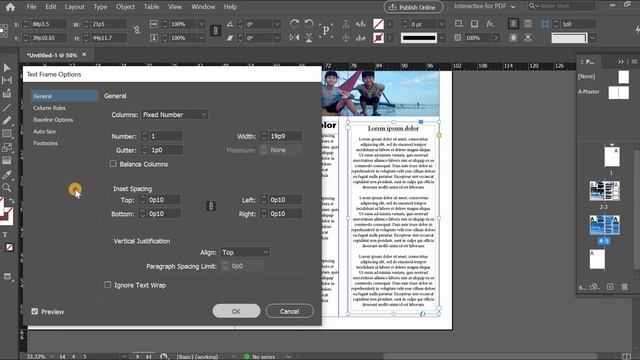Open the Type menu
The image size is (640, 360).
point(100,7)
